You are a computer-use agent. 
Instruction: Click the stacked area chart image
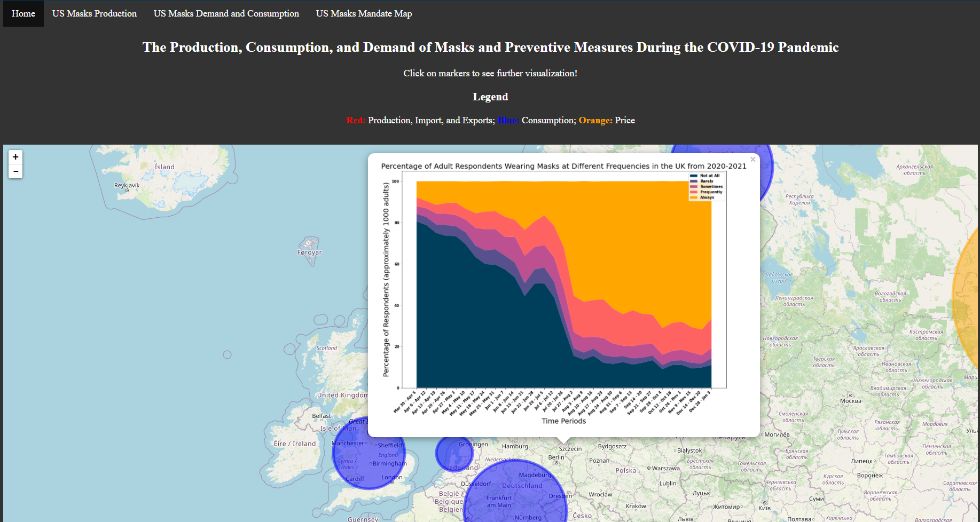point(564,294)
